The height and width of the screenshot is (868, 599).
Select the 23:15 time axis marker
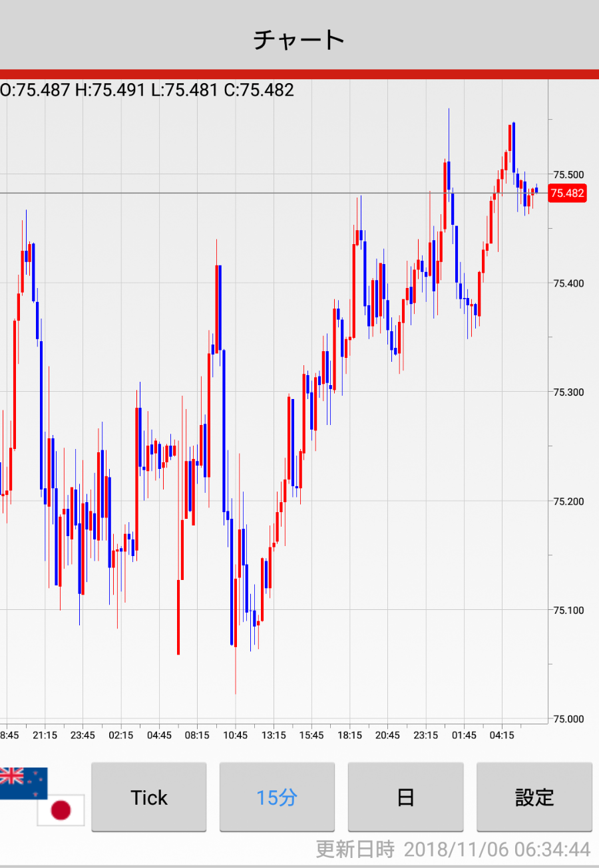(426, 736)
